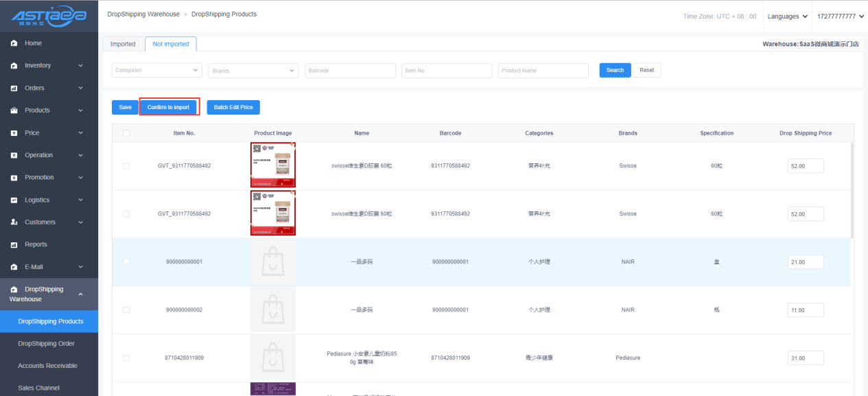Click the Home icon in sidebar
Viewport: 868px width, 396px height.
14,43
